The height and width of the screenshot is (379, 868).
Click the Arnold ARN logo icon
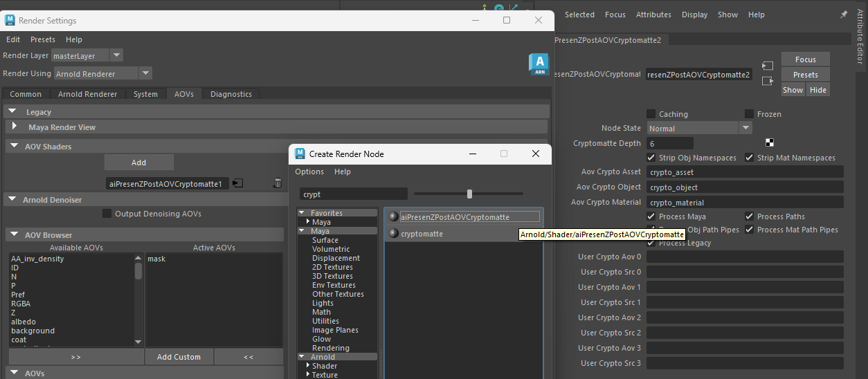pyautogui.click(x=539, y=64)
